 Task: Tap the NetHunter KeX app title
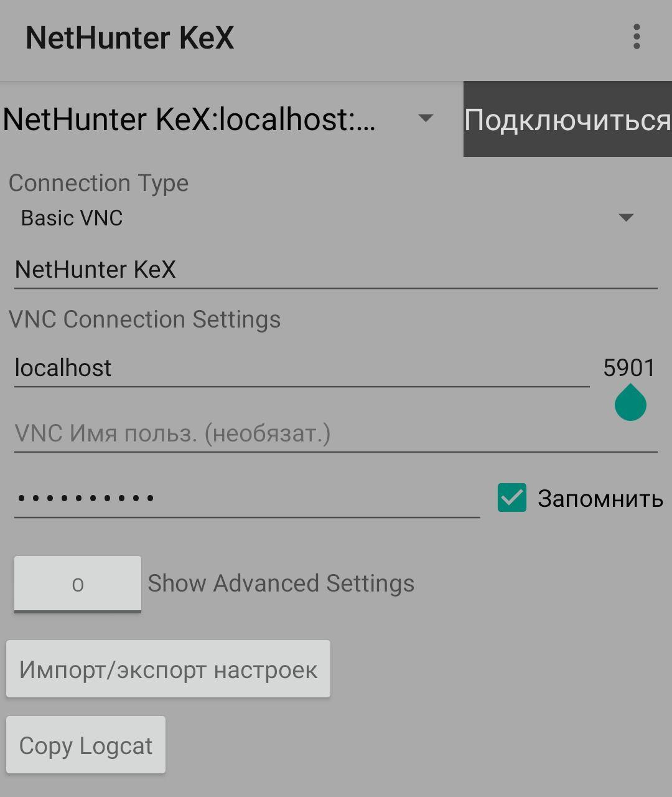[129, 38]
